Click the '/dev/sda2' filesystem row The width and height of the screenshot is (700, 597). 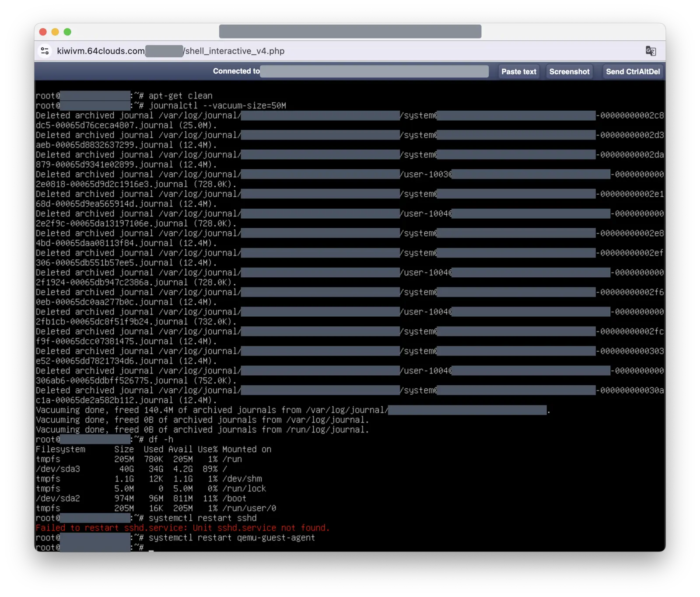tap(141, 498)
